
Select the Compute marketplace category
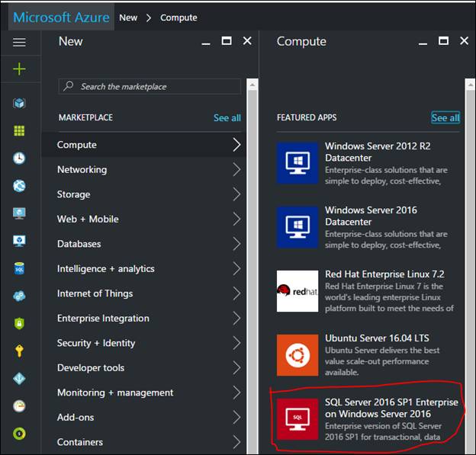pos(144,145)
